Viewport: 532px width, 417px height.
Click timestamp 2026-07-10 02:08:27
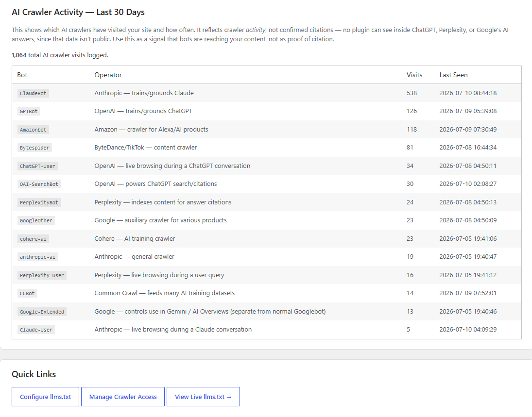(468, 184)
